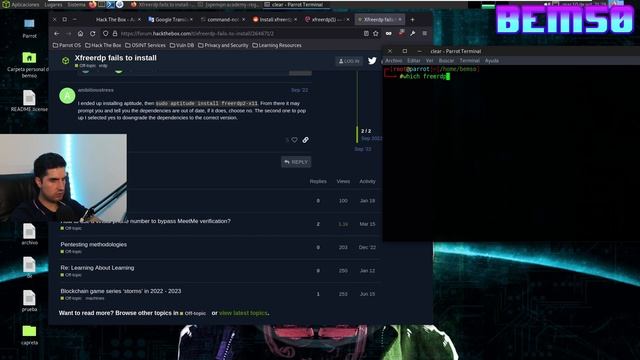Open Vuln DB bookmarks folder
The width and height of the screenshot is (640, 360).
pos(182,45)
